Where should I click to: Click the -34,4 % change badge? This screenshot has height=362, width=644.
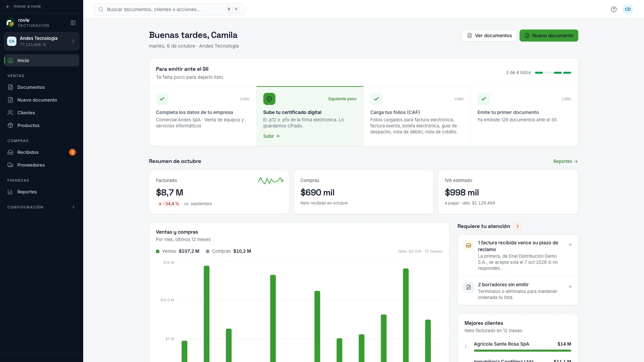(169, 204)
